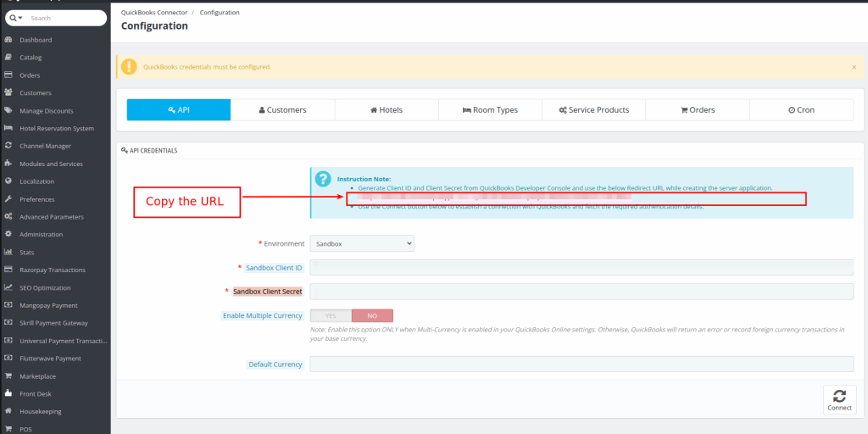Dismiss the QuickBooks credentials warning
Viewport: 868px width, 434px height.
(x=854, y=67)
